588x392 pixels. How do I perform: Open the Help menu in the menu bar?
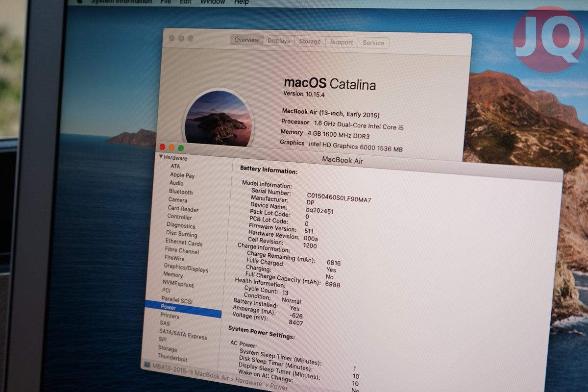[241, 2]
